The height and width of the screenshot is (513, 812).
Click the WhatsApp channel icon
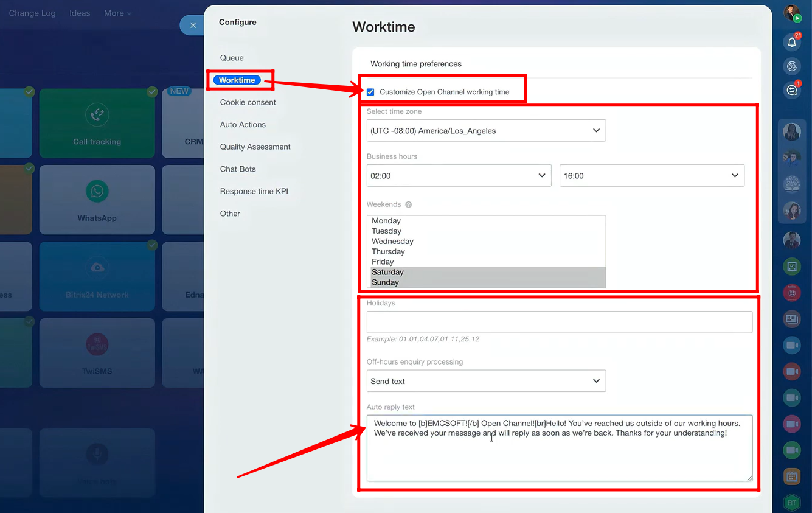point(97,192)
